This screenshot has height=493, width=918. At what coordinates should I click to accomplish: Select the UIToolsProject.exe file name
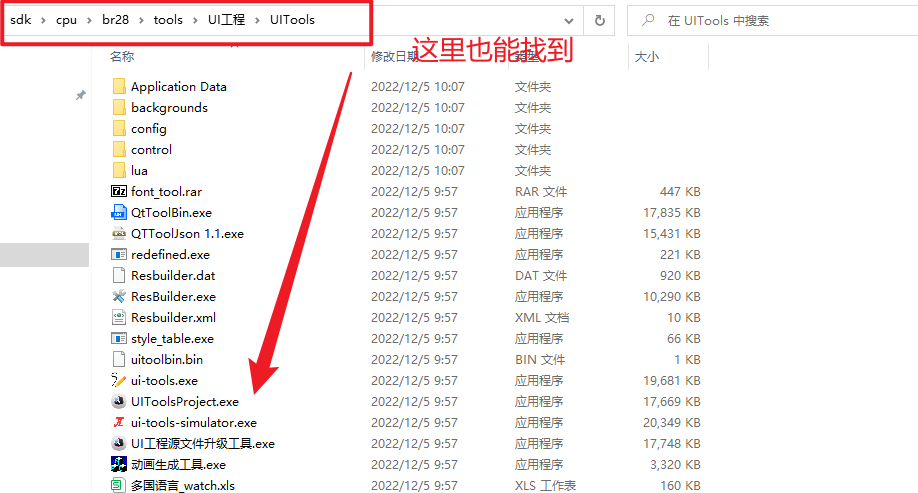coord(185,402)
